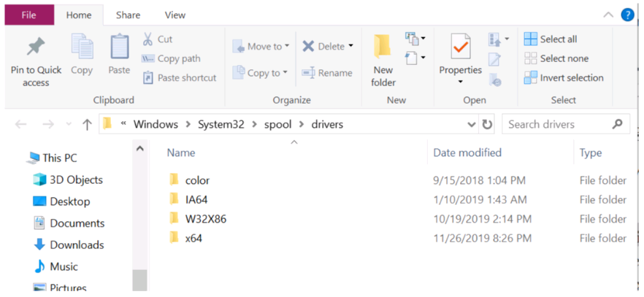Image resolution: width=644 pixels, height=297 pixels.
Task: Click the navigation pane scrollbar thumb
Action: (x=139, y=280)
